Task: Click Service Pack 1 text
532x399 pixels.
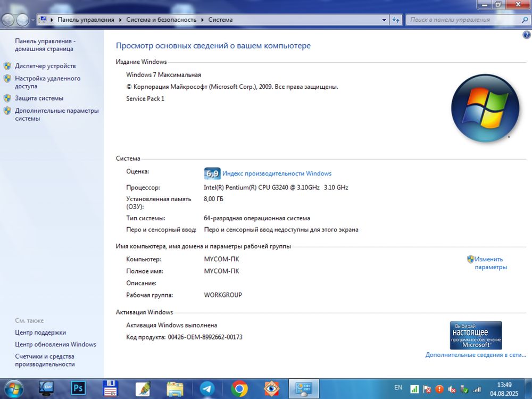Action: 145,98
